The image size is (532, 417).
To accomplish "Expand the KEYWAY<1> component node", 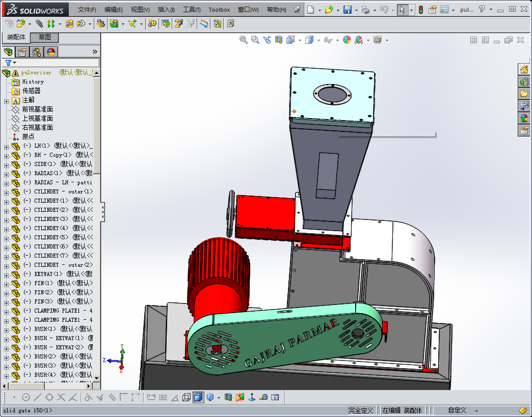I will pos(6,275).
